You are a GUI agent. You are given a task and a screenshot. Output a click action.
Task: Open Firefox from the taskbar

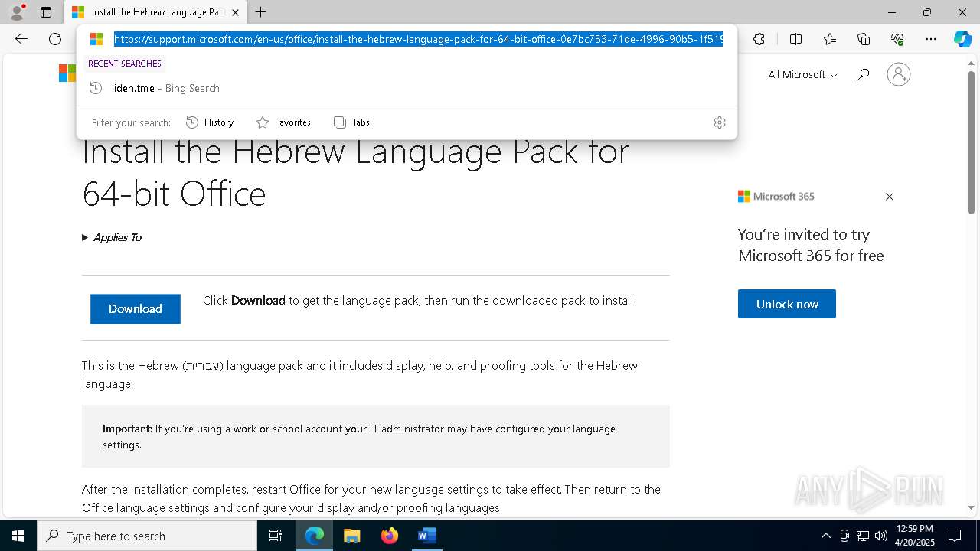[x=390, y=536]
